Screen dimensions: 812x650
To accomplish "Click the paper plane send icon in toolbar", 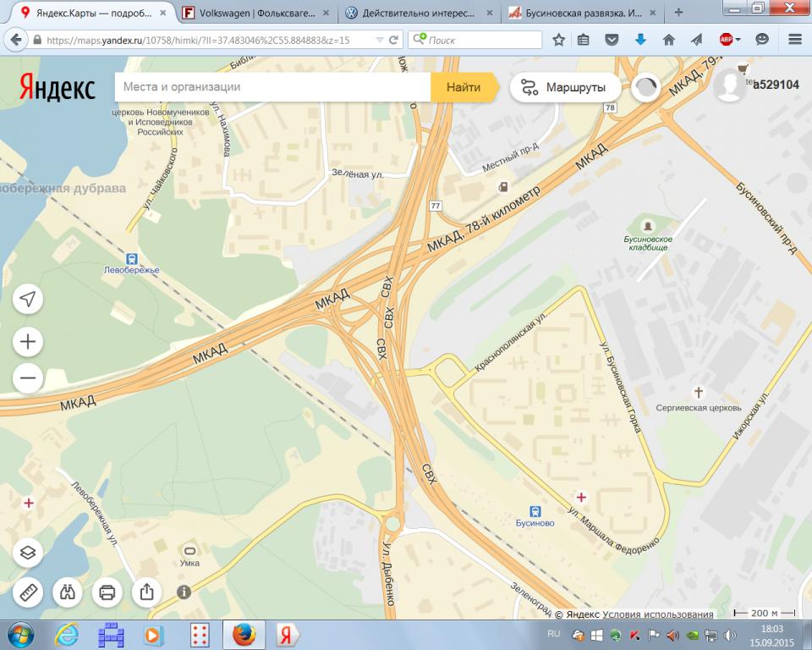I will pos(696,40).
